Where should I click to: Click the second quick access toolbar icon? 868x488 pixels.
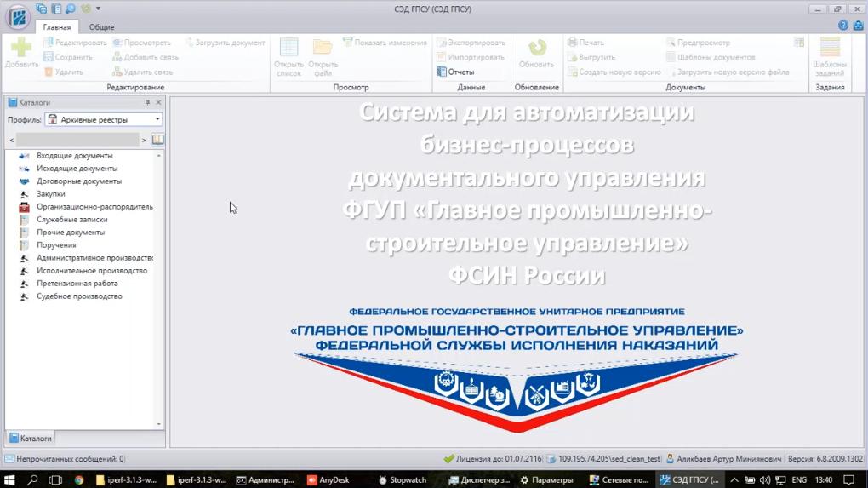click(56, 9)
